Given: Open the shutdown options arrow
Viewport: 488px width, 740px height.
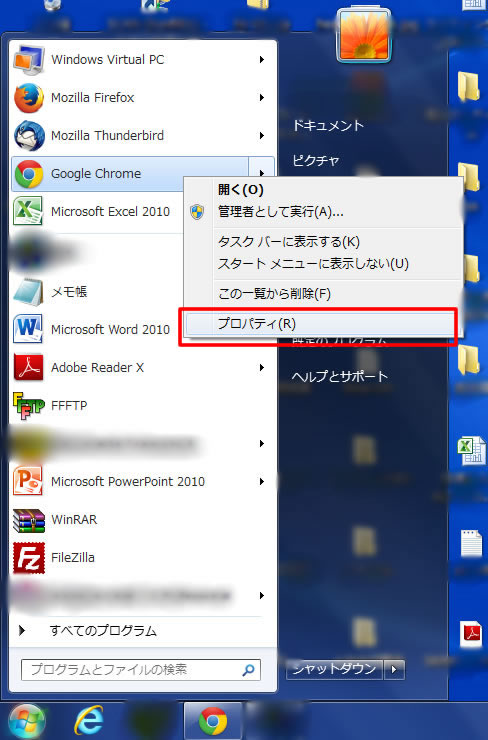Looking at the screenshot, I should [x=395, y=669].
